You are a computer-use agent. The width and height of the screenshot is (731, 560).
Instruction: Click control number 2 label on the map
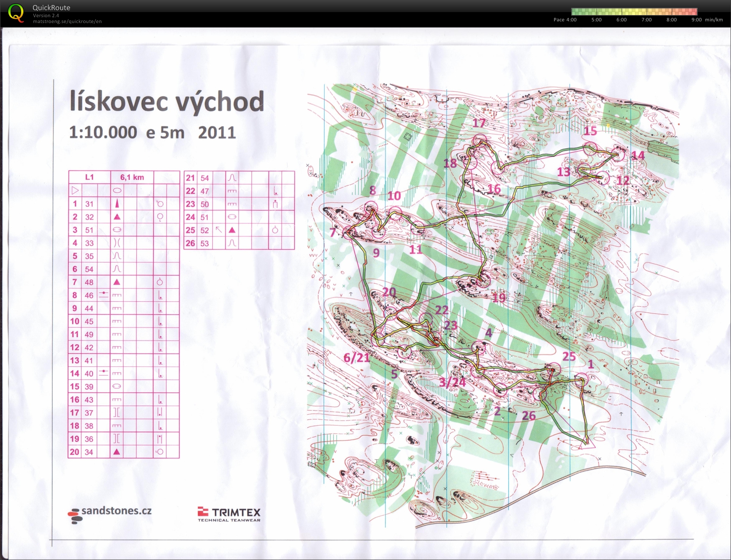coord(497,412)
